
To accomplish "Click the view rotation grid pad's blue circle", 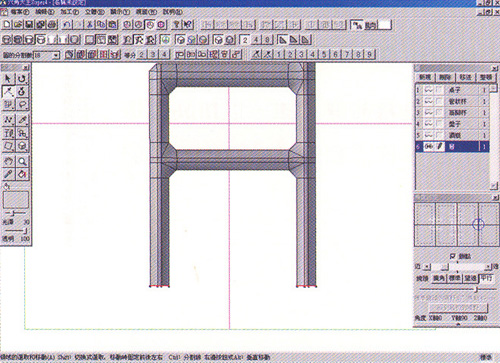I will [x=478, y=224].
